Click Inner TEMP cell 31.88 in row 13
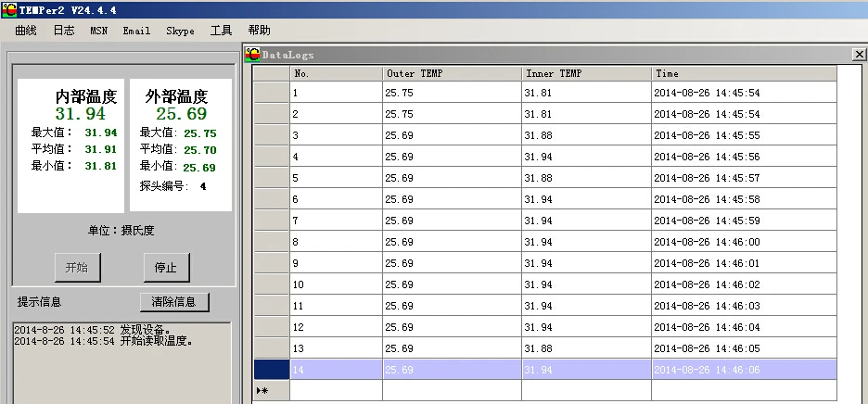868x404 pixels. point(586,348)
